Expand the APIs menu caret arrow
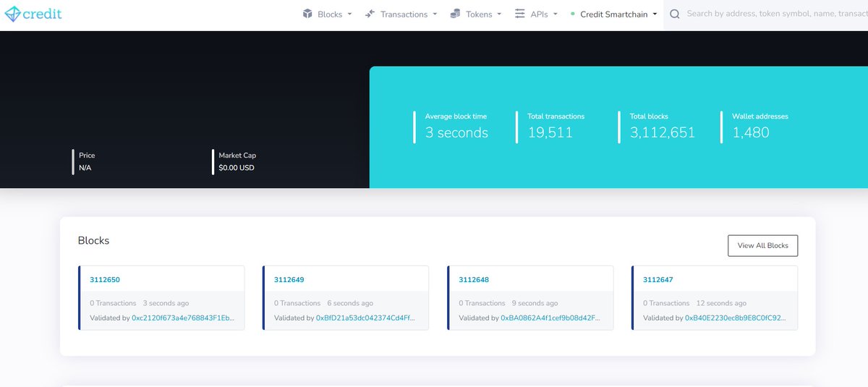The width and height of the screenshot is (868, 387). pos(555,14)
